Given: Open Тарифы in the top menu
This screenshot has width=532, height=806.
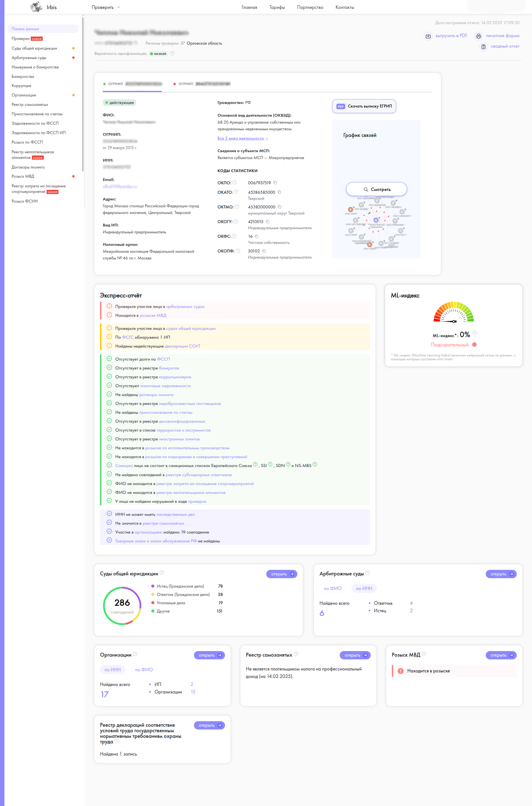Looking at the screenshot, I should click(277, 7).
